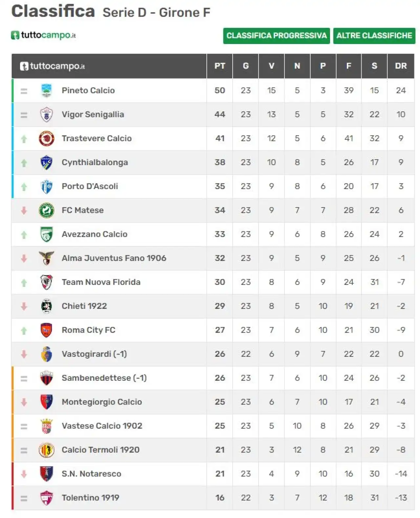420x518 pixels.
Task: Click the PT column header
Action: 220,66
